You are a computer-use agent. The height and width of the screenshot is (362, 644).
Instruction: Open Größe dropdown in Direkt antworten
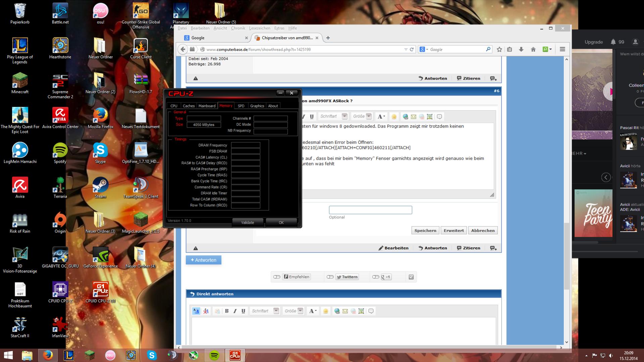point(300,311)
